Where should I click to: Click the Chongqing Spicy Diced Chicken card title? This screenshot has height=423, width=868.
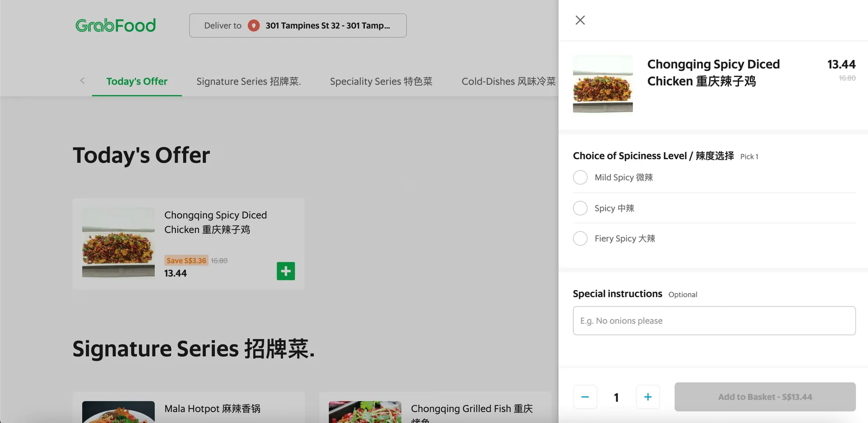click(x=216, y=222)
